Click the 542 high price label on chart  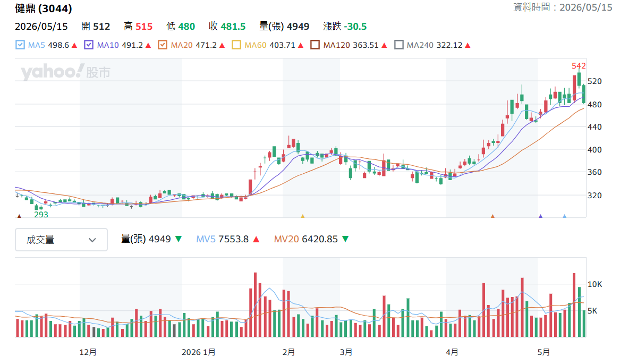click(579, 66)
